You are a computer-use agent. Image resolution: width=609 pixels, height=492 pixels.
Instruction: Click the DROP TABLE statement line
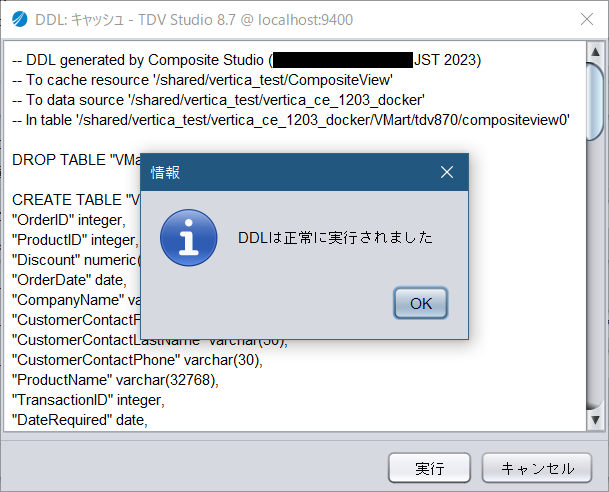point(76,160)
